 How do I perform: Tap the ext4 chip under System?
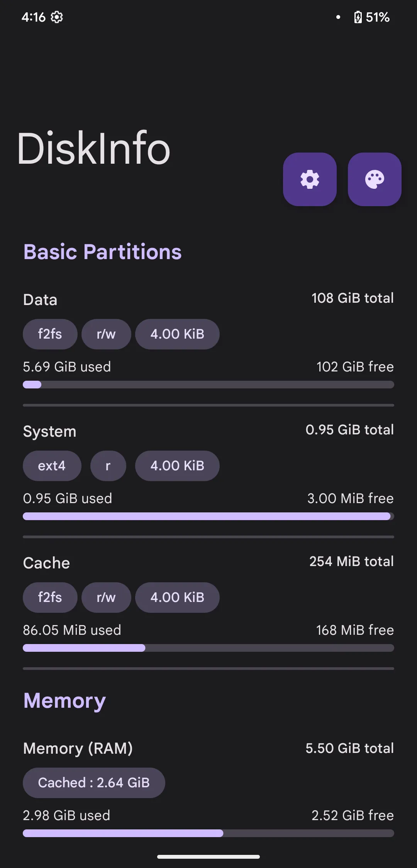(52, 466)
